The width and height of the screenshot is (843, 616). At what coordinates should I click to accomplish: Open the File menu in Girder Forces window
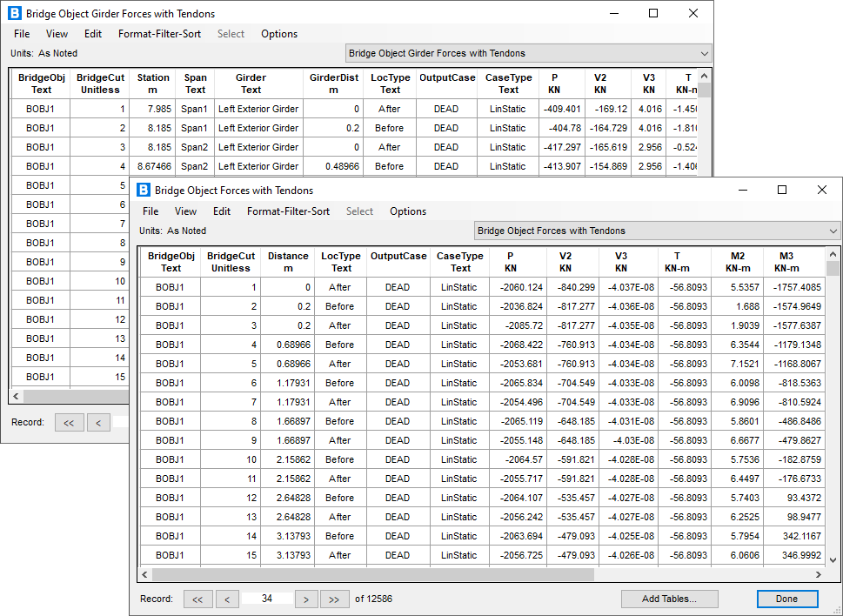tap(22, 34)
